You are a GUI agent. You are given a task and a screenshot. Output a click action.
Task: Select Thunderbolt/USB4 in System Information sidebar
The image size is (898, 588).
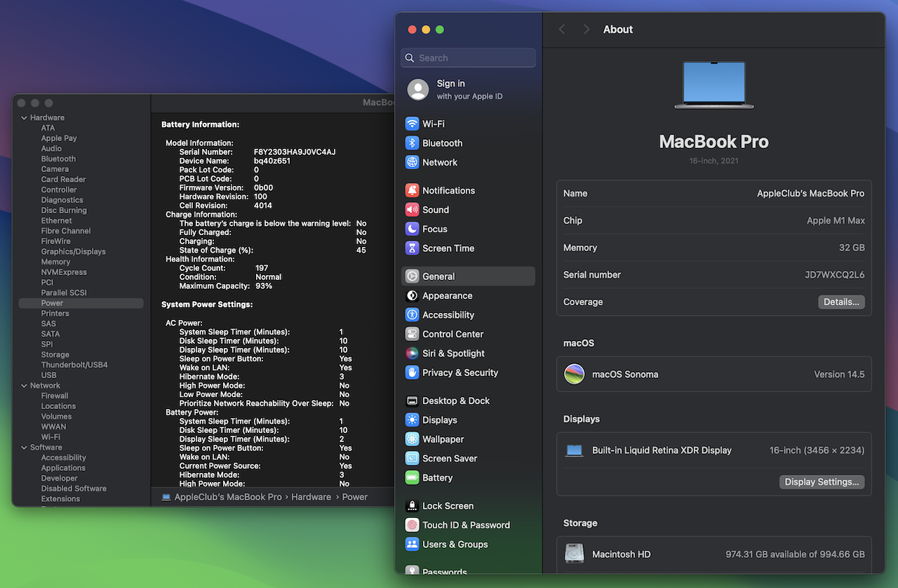pos(74,365)
